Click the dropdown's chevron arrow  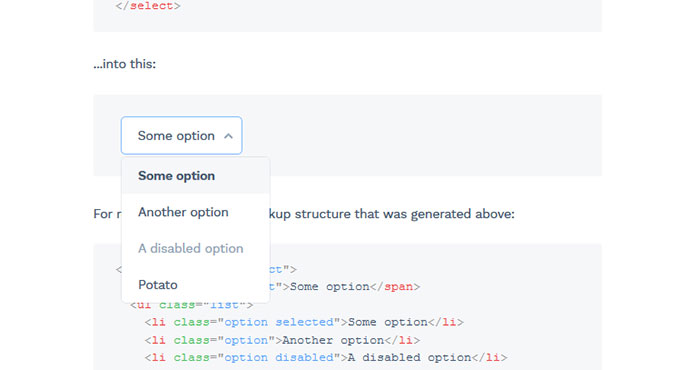coord(228,136)
